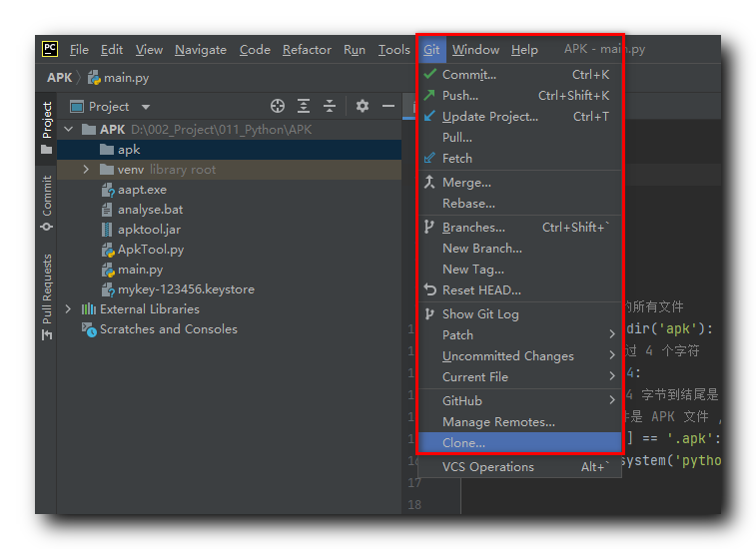The height and width of the screenshot is (549, 756).
Task: Open the Edit menu
Action: [112, 50]
